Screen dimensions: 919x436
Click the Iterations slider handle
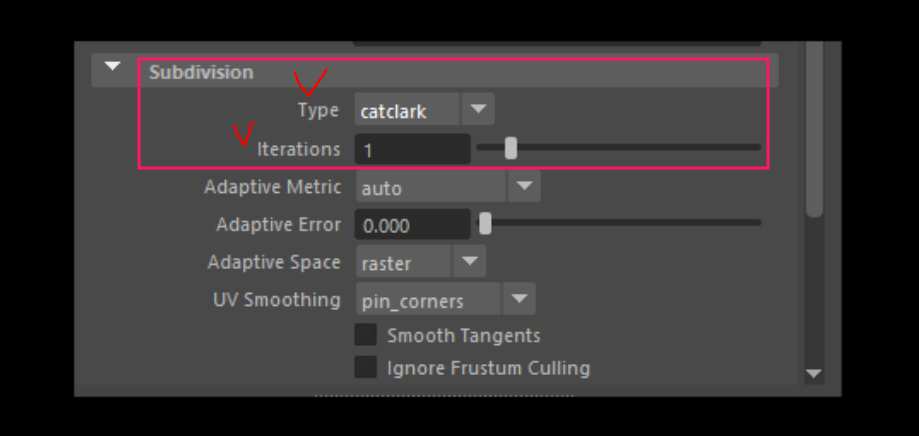(x=511, y=148)
